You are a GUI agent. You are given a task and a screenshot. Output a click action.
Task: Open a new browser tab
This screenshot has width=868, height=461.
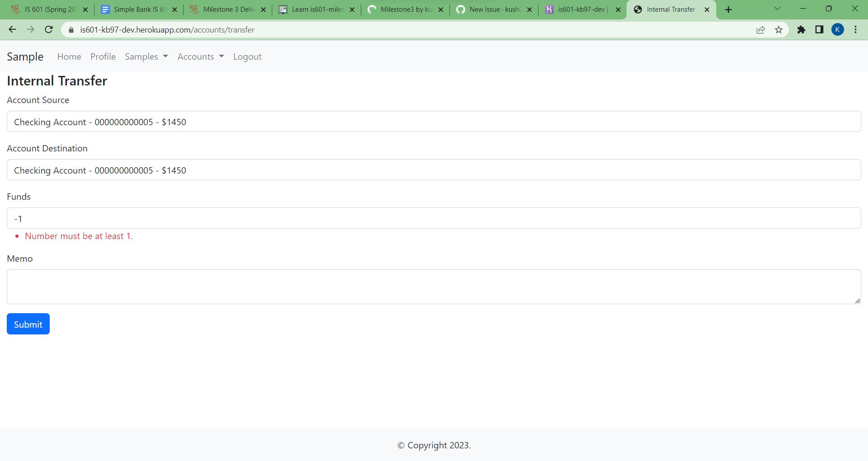click(728, 9)
